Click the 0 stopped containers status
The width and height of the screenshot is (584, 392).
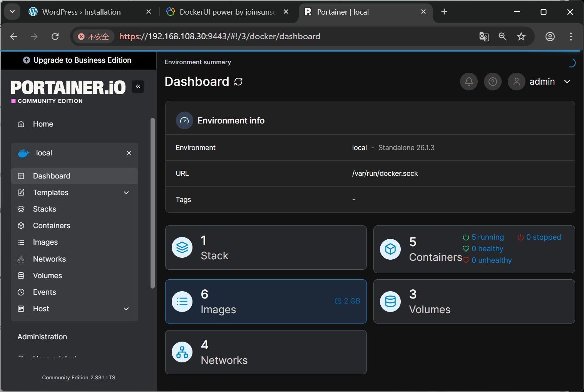click(x=539, y=237)
